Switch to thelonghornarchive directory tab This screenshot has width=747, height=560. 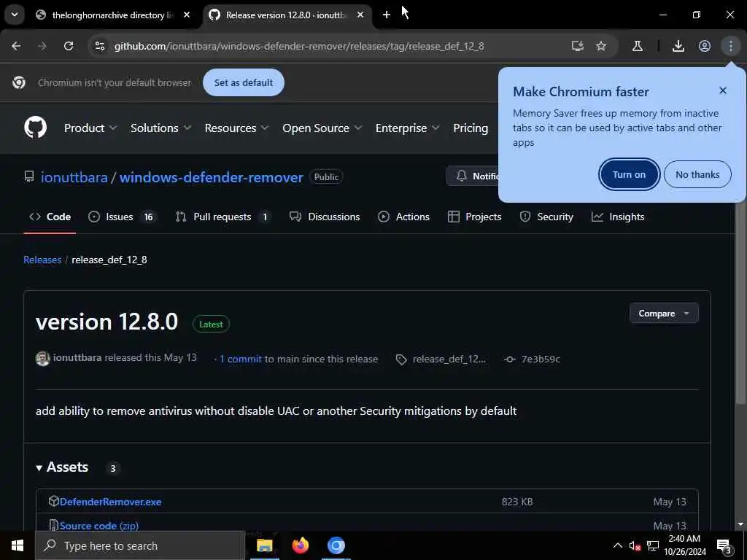[112, 15]
